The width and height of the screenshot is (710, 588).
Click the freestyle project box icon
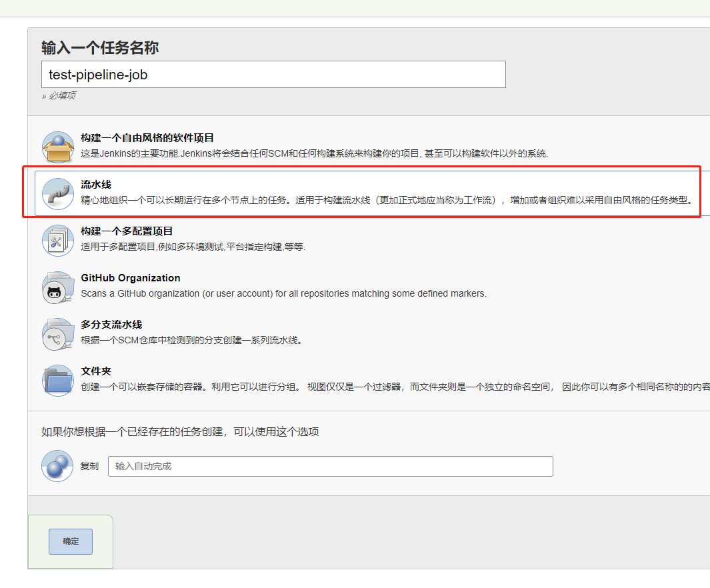pyautogui.click(x=57, y=147)
